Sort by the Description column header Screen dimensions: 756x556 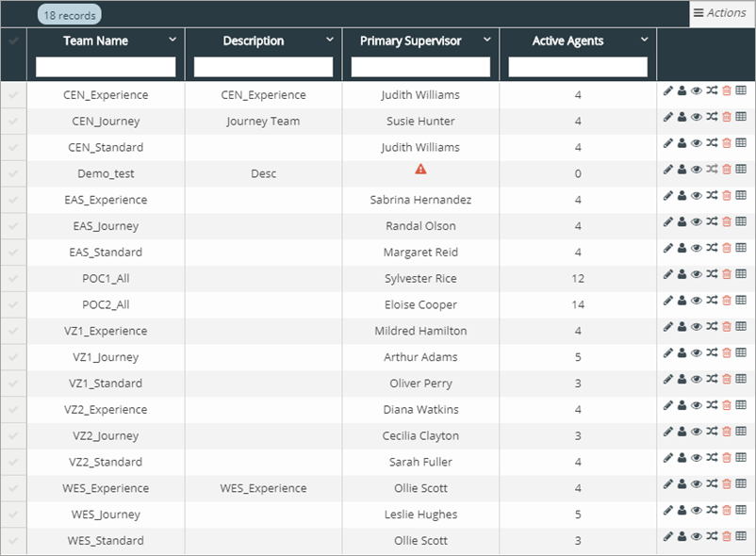point(253,41)
